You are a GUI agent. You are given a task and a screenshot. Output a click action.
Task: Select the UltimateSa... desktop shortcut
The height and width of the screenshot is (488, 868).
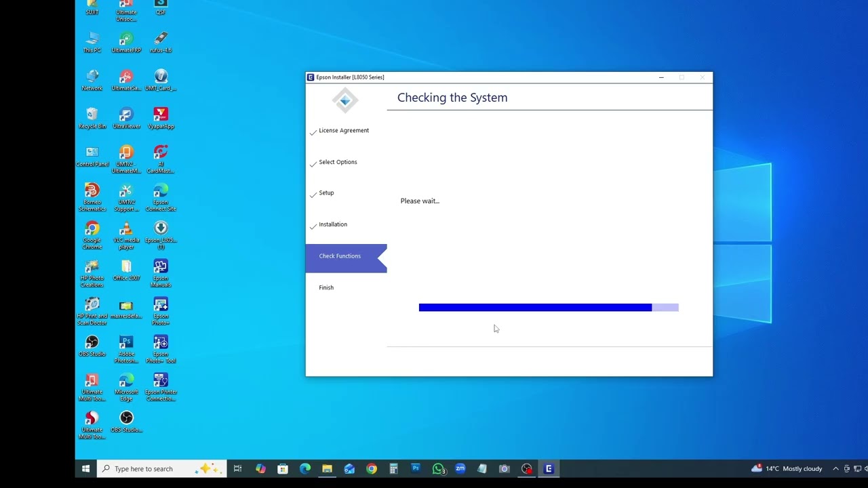(126, 80)
